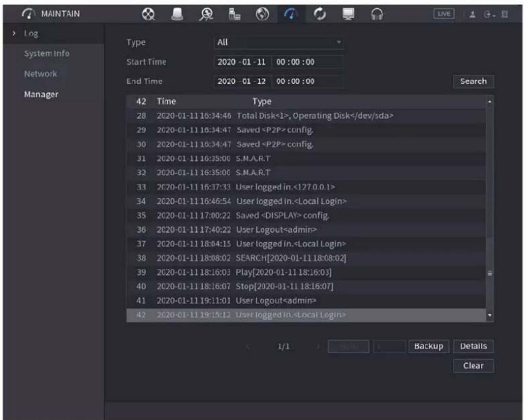Select log row 31 S.M.A.R.T
This screenshot has height=420, width=524.
tap(306, 159)
